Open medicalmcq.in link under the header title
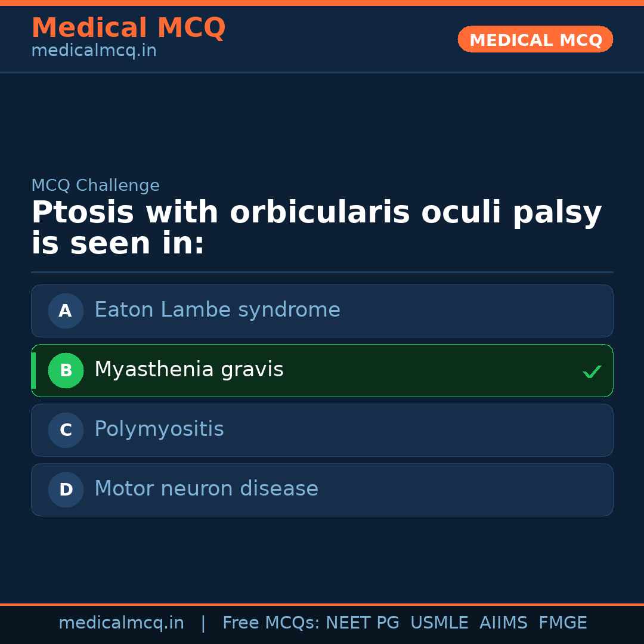This screenshot has width=644, height=644. tap(94, 51)
